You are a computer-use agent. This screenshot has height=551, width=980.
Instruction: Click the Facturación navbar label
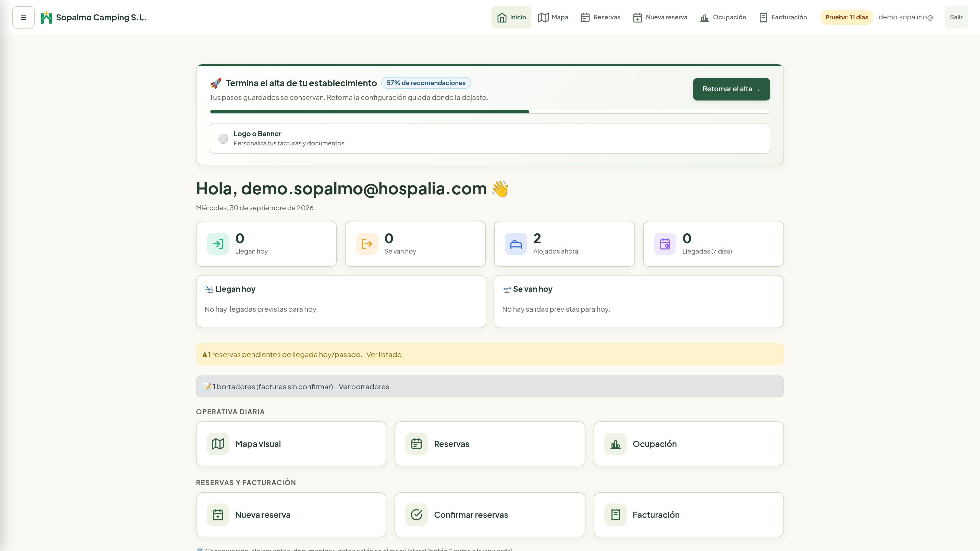pos(789,18)
